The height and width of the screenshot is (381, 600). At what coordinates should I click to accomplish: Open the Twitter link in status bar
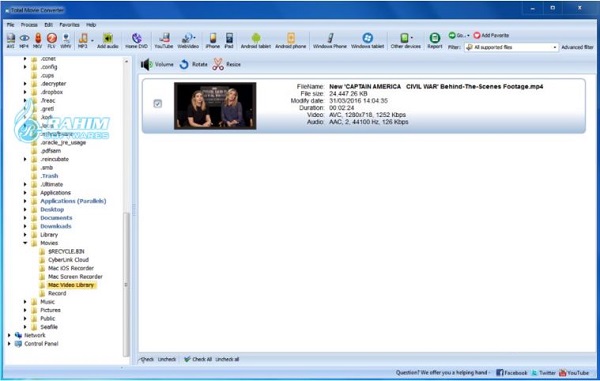click(x=543, y=373)
